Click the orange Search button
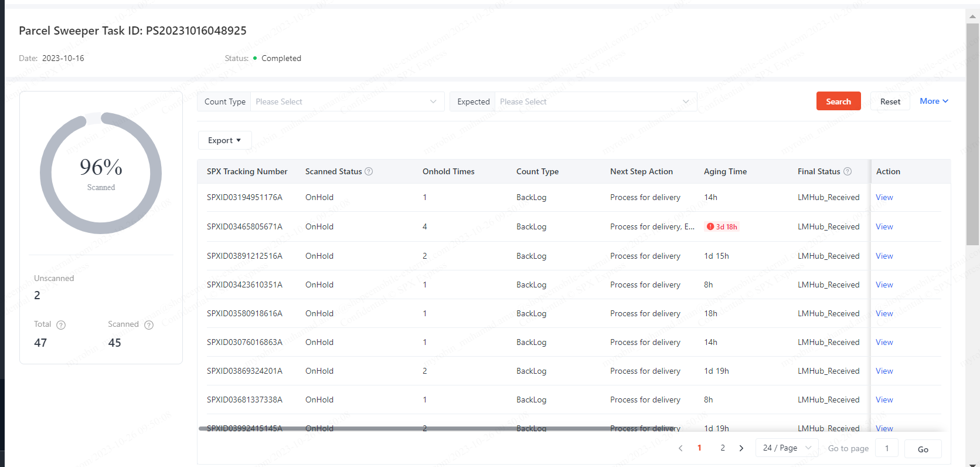The width and height of the screenshot is (980, 467). tap(838, 101)
